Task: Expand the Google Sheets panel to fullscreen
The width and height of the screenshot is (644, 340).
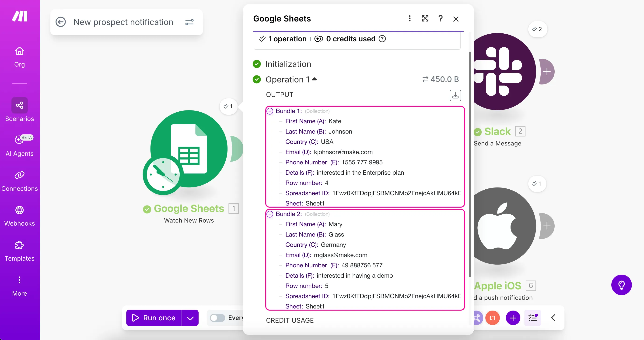Action: pos(425,18)
